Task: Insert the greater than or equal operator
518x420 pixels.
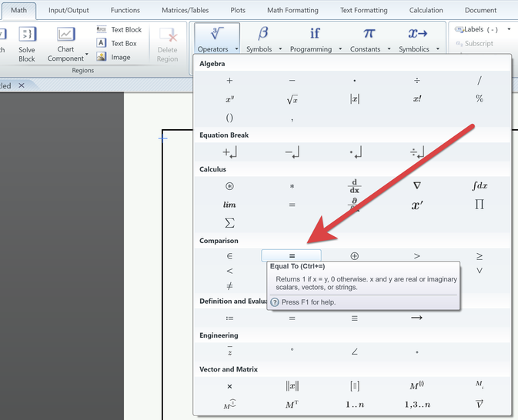Action: coord(480,256)
